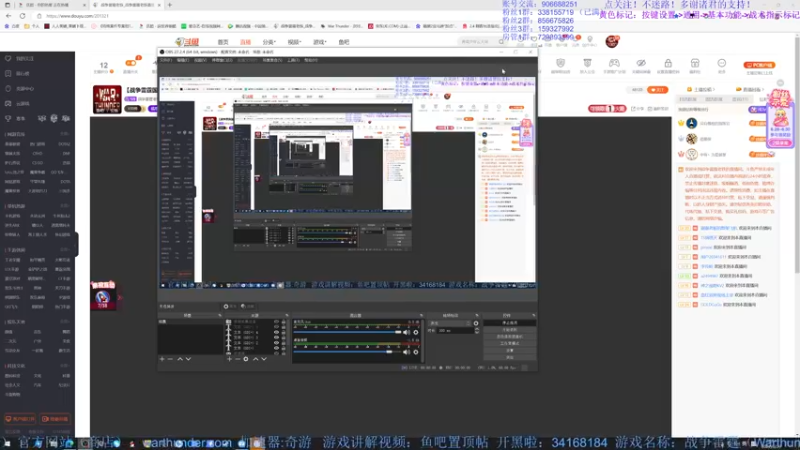Move the scene up in the Scenes panel

(x=180, y=359)
